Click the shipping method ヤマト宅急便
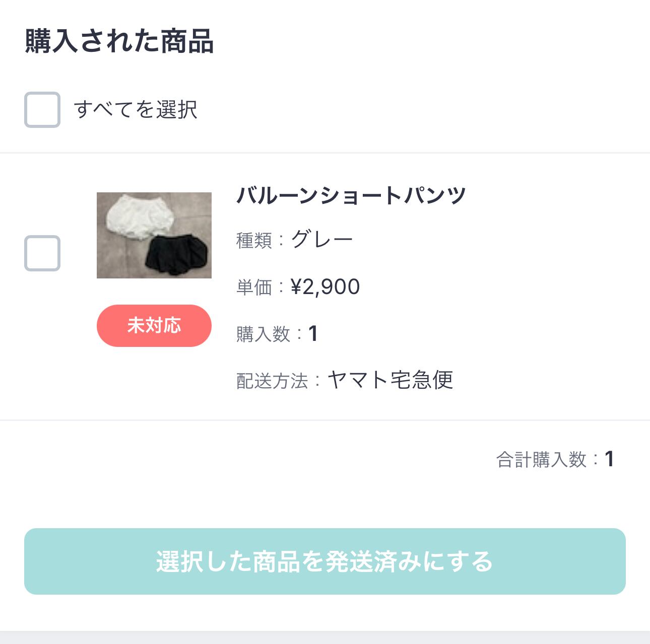The width and height of the screenshot is (650, 644). [390, 380]
